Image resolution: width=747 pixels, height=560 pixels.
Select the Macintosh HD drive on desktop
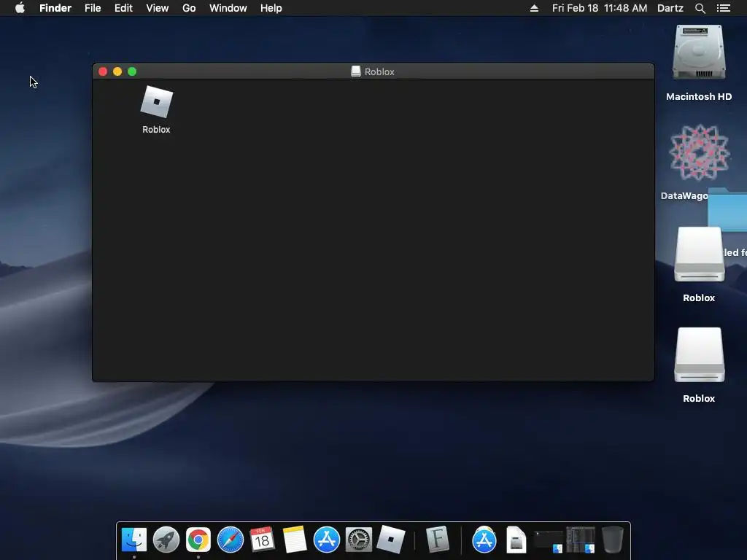pyautogui.click(x=699, y=52)
